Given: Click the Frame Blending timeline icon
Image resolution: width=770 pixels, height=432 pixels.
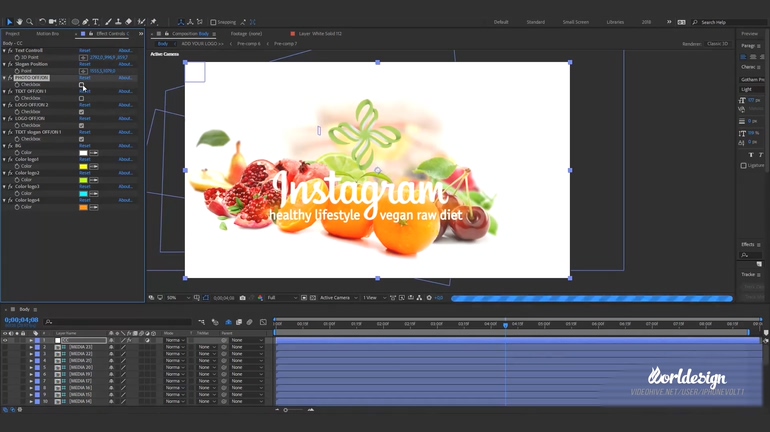Looking at the screenshot, I should point(239,322).
